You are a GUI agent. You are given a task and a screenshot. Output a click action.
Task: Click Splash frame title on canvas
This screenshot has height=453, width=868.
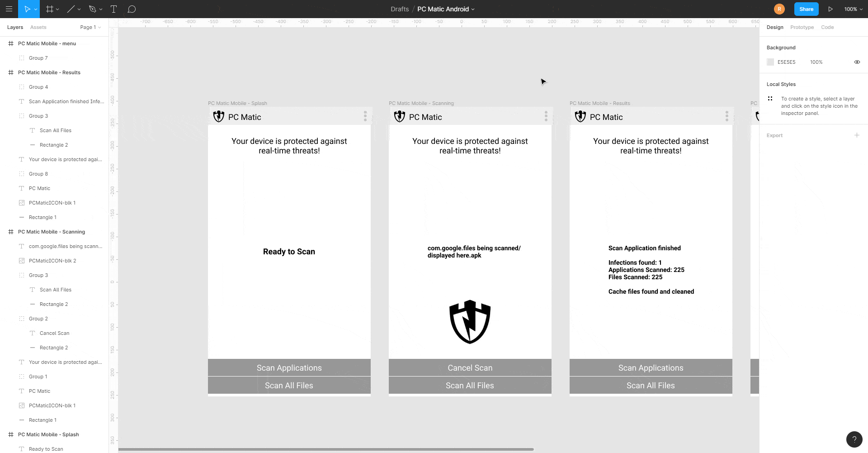tap(237, 103)
